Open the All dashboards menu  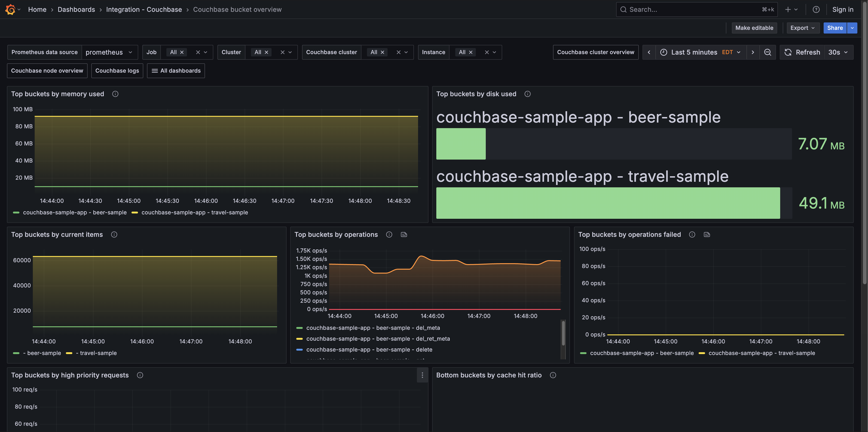point(176,71)
